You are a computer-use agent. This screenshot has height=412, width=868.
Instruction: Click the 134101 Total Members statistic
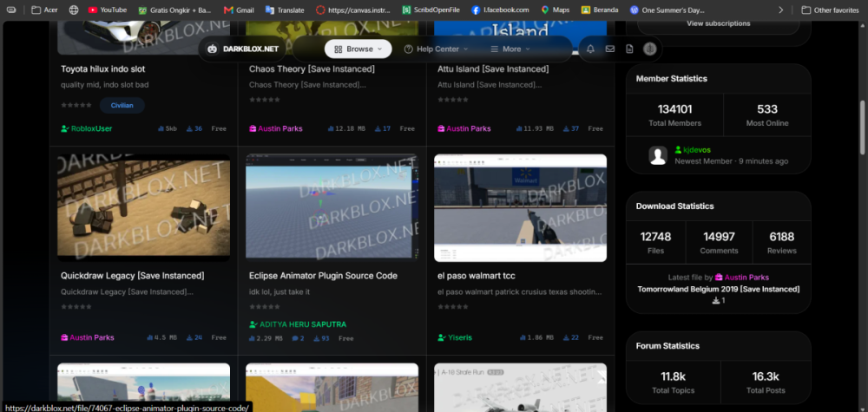[x=674, y=115]
